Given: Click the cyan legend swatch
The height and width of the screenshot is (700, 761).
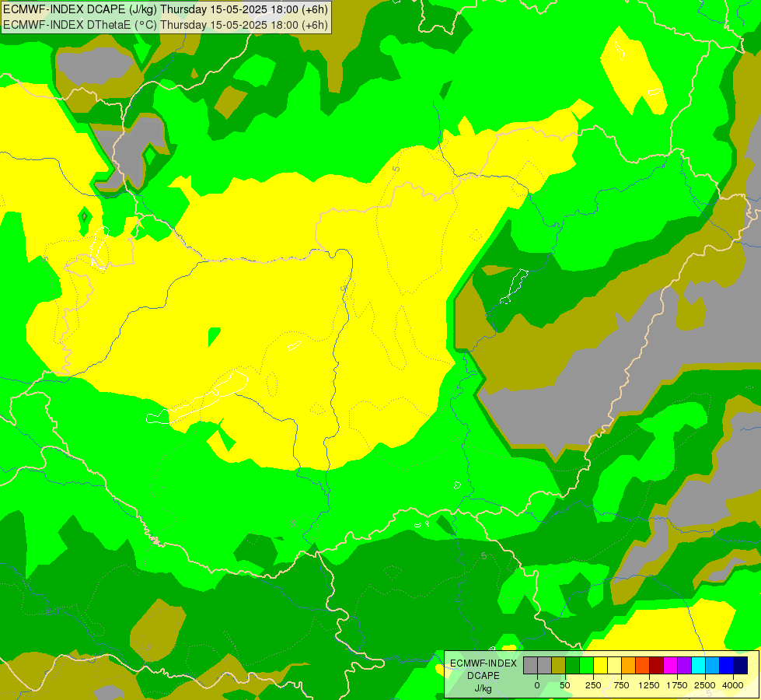Looking at the screenshot, I should point(698,666).
